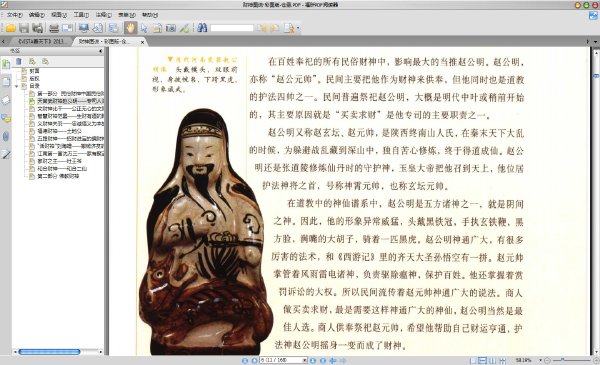Screen dimensions: 600x365
Task: Collapse the 目录 bookmark tree node
Action: point(16,86)
